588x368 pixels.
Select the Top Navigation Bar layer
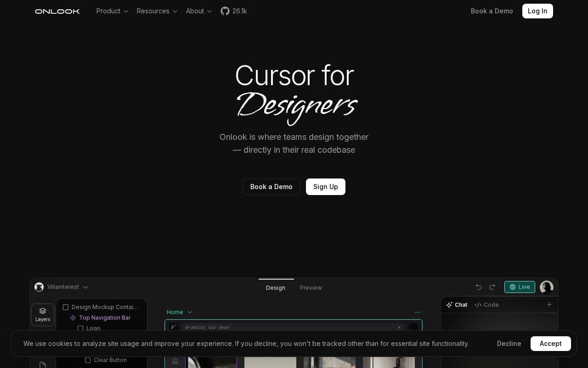(x=101, y=318)
